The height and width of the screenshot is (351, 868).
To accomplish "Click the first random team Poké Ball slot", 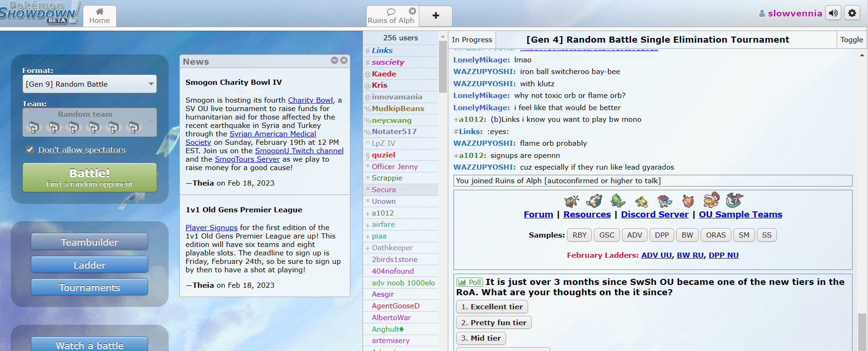I will pos(34,127).
